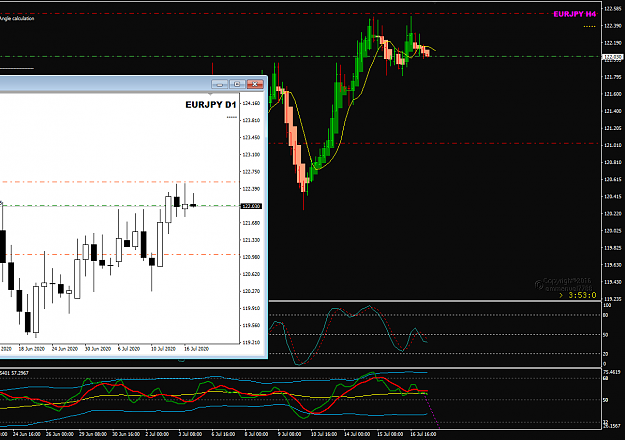Image resolution: width=625 pixels, height=440 pixels.
Task: Click the Angle calculation indicator label
Action: click(17, 18)
